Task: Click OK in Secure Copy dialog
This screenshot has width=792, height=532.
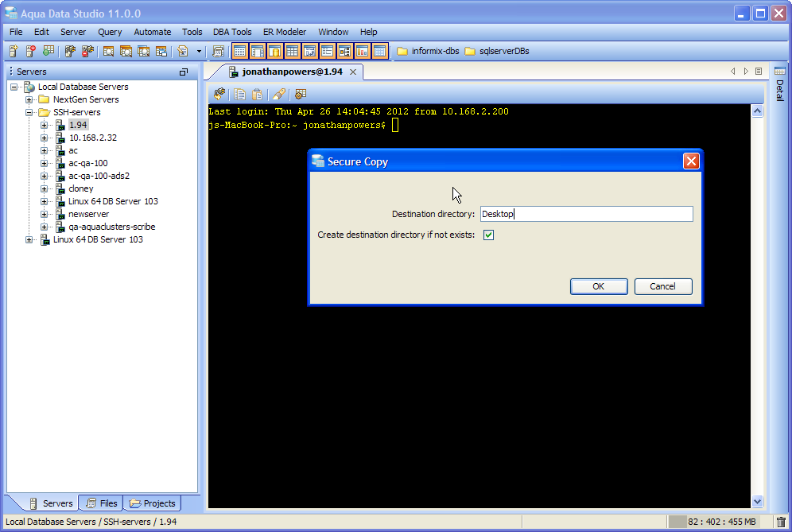Action: click(x=599, y=286)
